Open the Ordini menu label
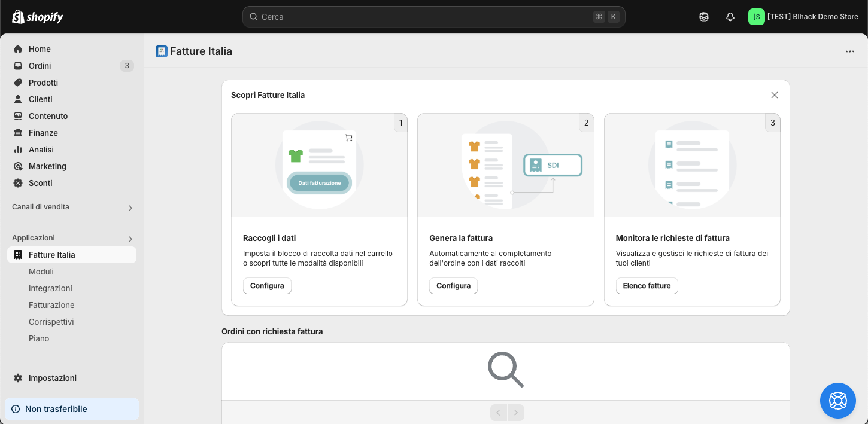Screen dimensions: 868x424 click(40, 66)
